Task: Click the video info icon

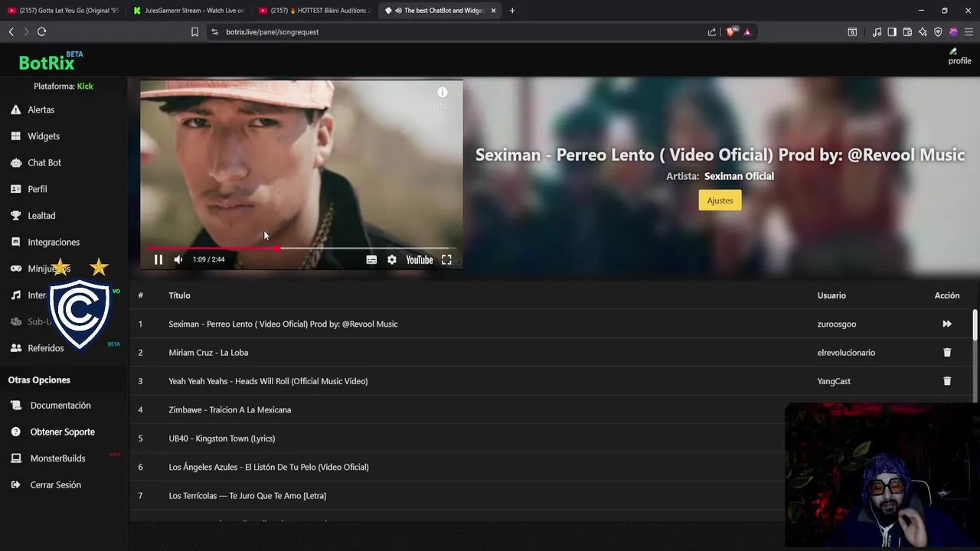Action: point(442,92)
